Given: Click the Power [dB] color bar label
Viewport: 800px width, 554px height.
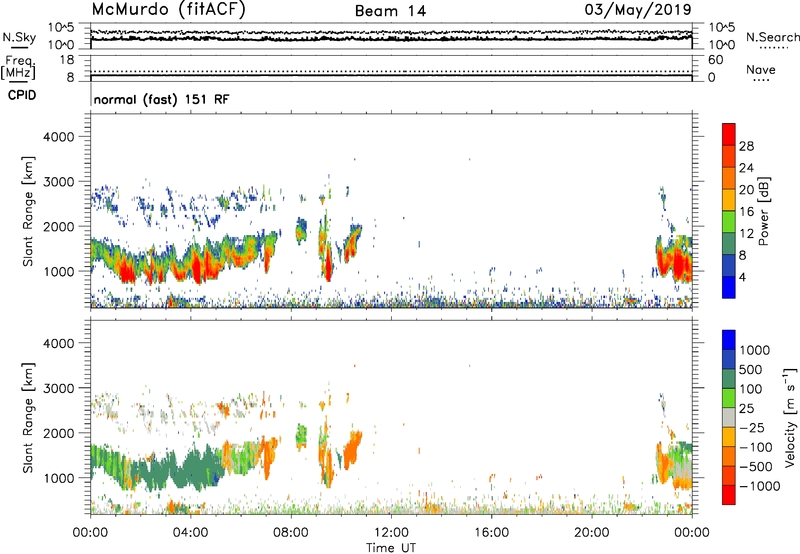Looking at the screenshot, I should (763, 211).
